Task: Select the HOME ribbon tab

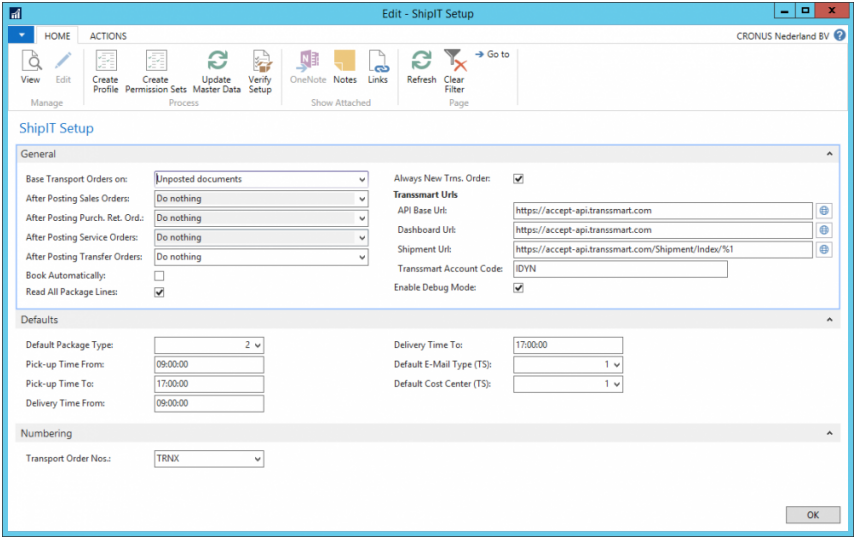Action: click(x=56, y=36)
